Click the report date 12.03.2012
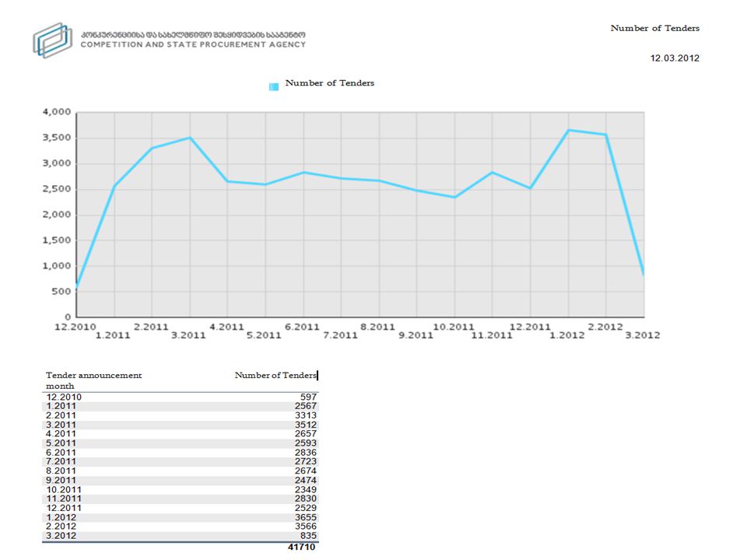The height and width of the screenshot is (560, 747). (675, 58)
